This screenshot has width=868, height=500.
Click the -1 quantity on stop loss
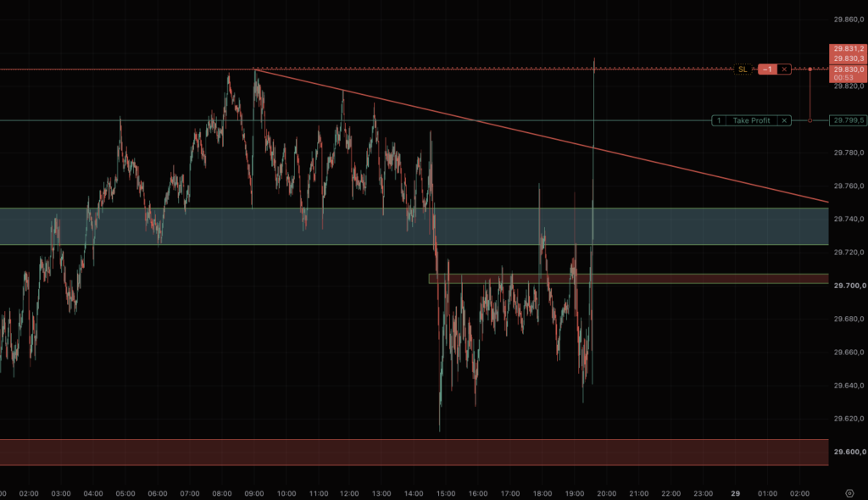767,69
